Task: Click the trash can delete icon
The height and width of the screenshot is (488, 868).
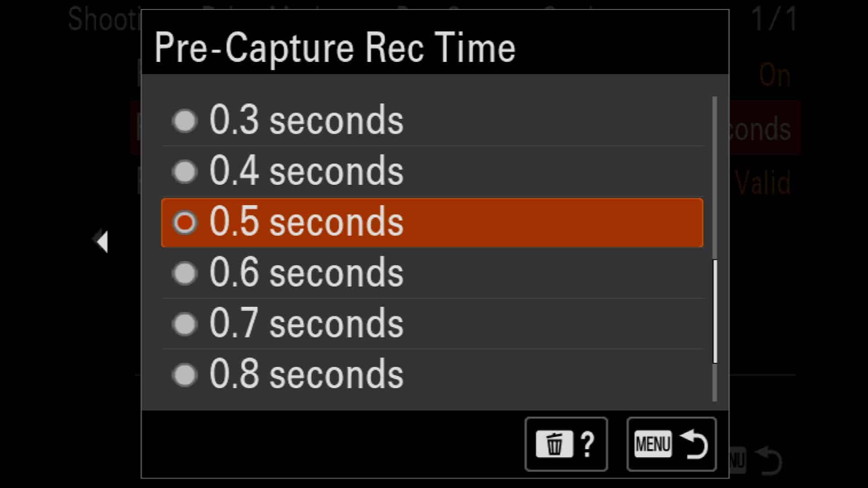Action: 554,444
